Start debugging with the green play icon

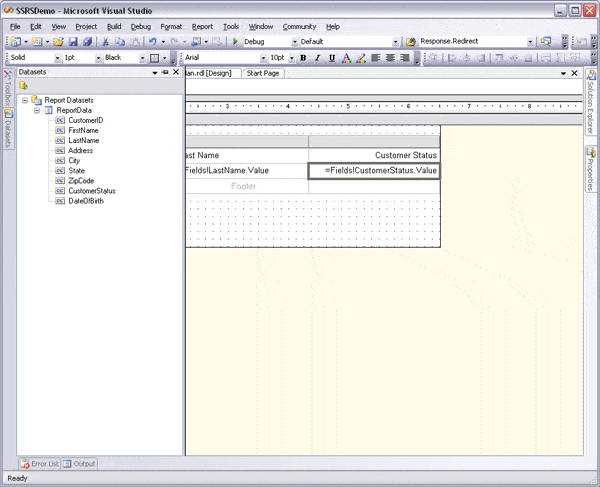235,41
